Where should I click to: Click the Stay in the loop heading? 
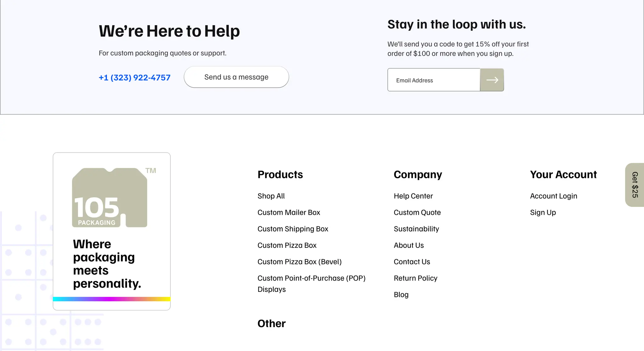click(457, 25)
